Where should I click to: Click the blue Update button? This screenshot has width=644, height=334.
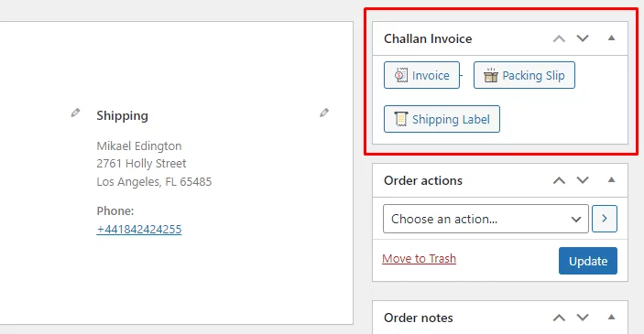588,261
